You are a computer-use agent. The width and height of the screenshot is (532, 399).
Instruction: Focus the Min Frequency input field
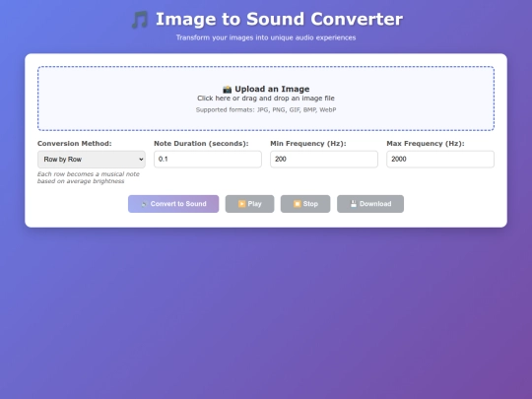point(324,160)
